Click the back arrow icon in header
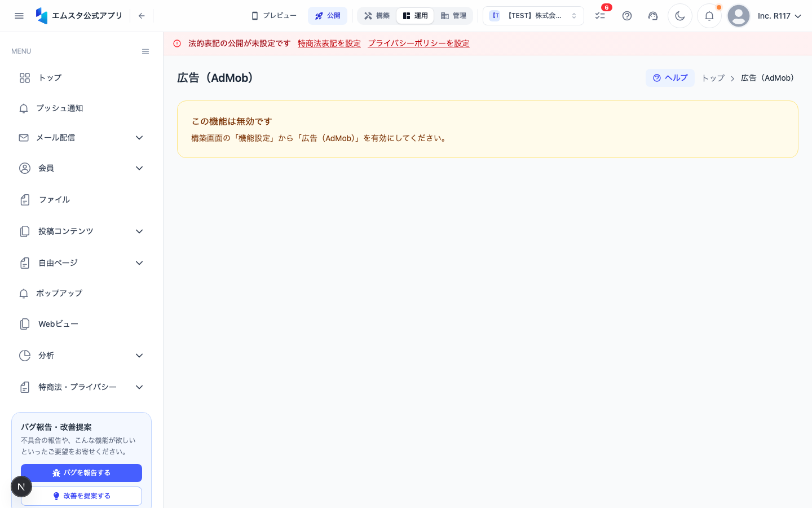The image size is (812, 508). 142,16
